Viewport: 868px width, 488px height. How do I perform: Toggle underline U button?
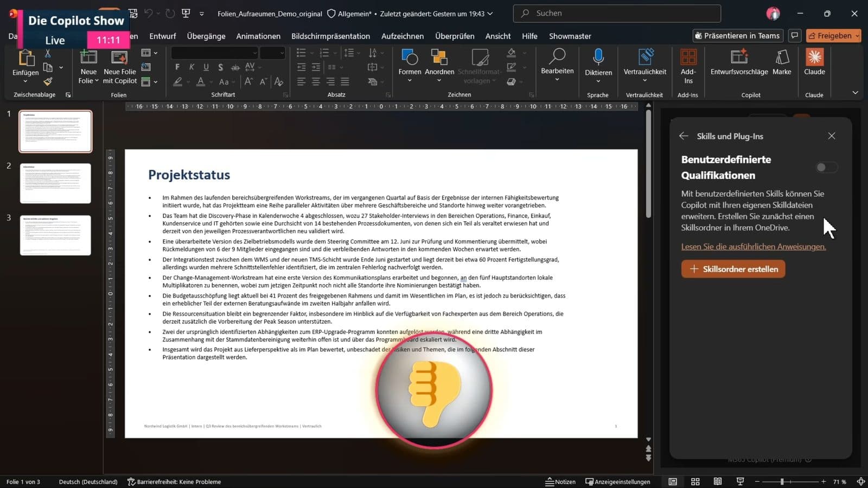(206, 67)
